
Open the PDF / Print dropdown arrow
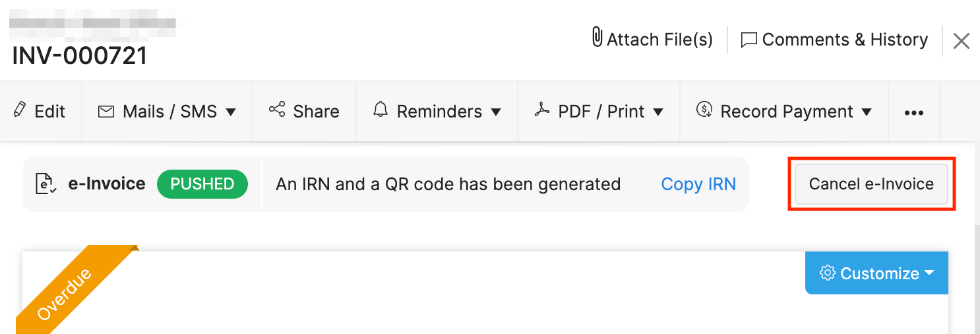tap(658, 112)
